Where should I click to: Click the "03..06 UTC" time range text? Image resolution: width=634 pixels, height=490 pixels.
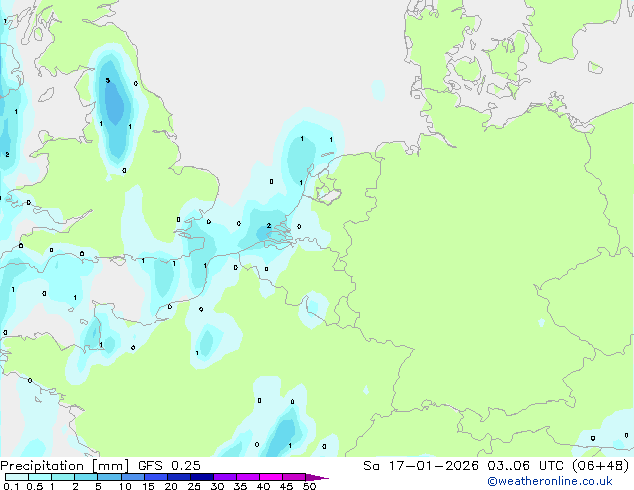coord(525,466)
